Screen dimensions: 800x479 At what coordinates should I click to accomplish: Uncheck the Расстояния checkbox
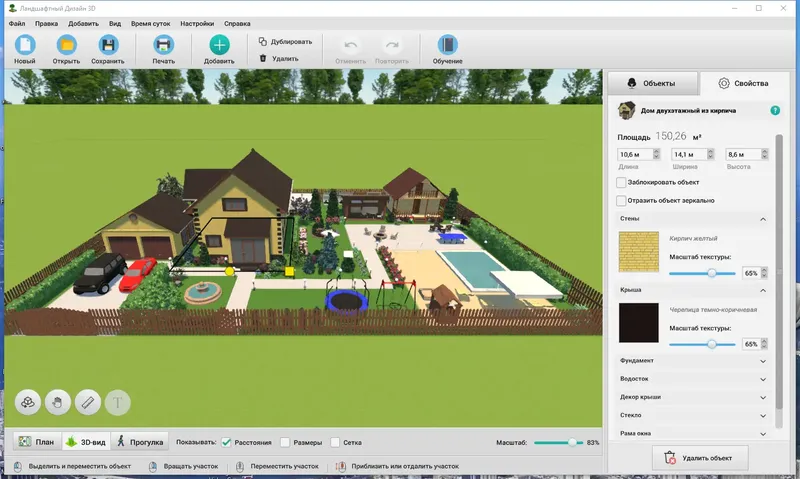(x=226, y=442)
